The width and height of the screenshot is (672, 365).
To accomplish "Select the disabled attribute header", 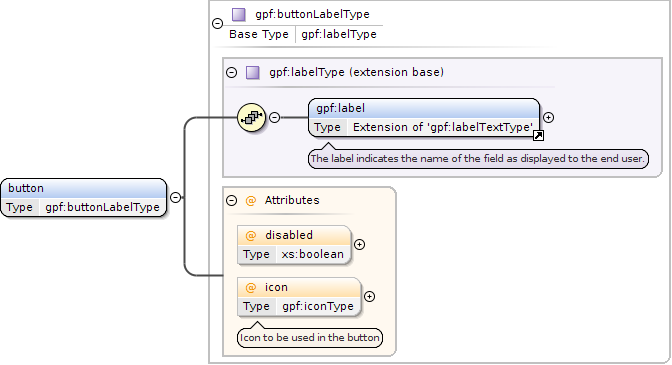I will [294, 235].
